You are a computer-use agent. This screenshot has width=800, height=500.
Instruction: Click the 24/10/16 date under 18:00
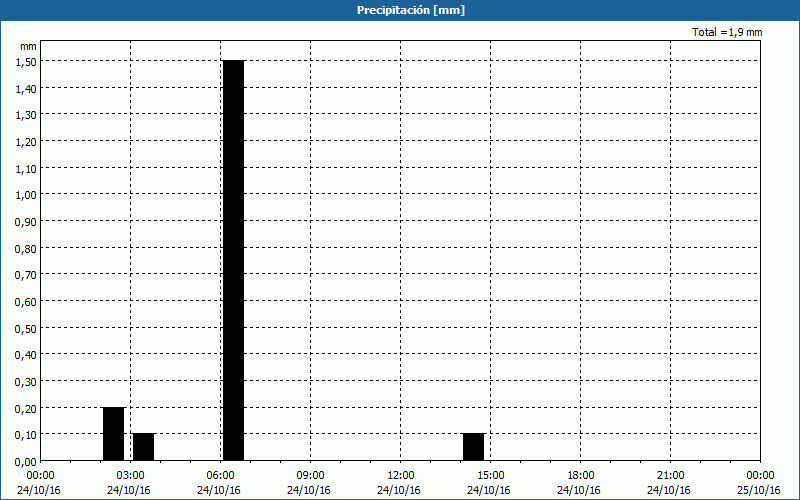[x=579, y=490]
